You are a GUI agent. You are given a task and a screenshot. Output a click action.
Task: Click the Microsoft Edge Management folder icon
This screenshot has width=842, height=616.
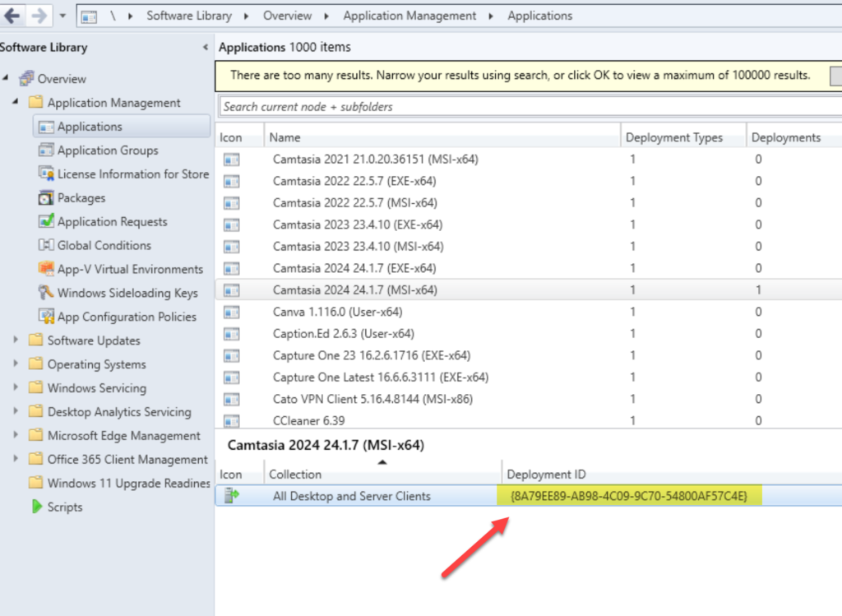click(36, 435)
